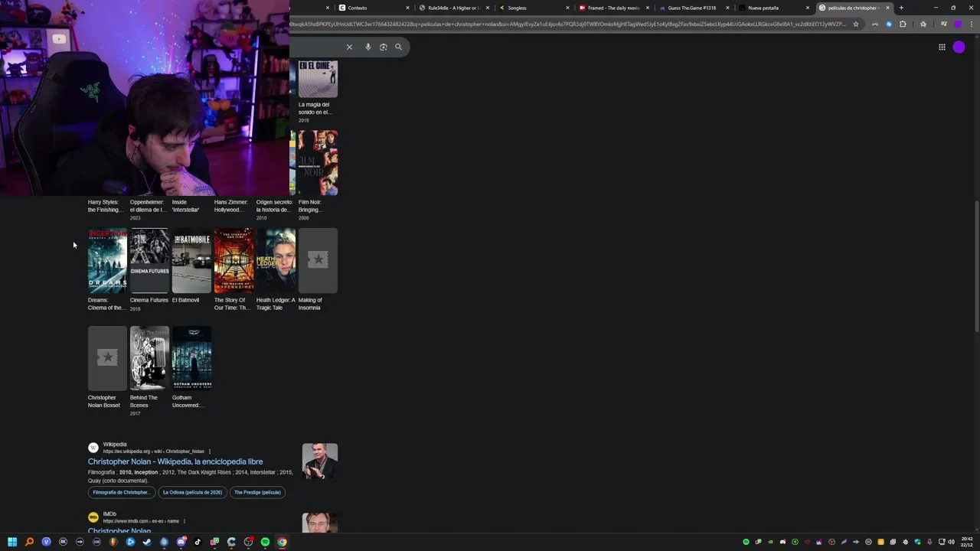The width and height of the screenshot is (980, 551).
Task: Open the tray Windows Security shield
Action: pyautogui.click(x=918, y=542)
